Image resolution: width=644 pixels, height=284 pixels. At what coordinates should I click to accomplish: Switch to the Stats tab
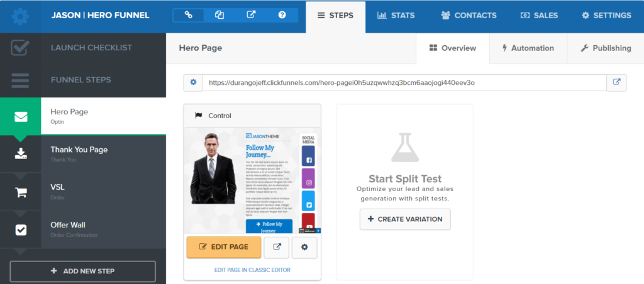[x=396, y=16]
